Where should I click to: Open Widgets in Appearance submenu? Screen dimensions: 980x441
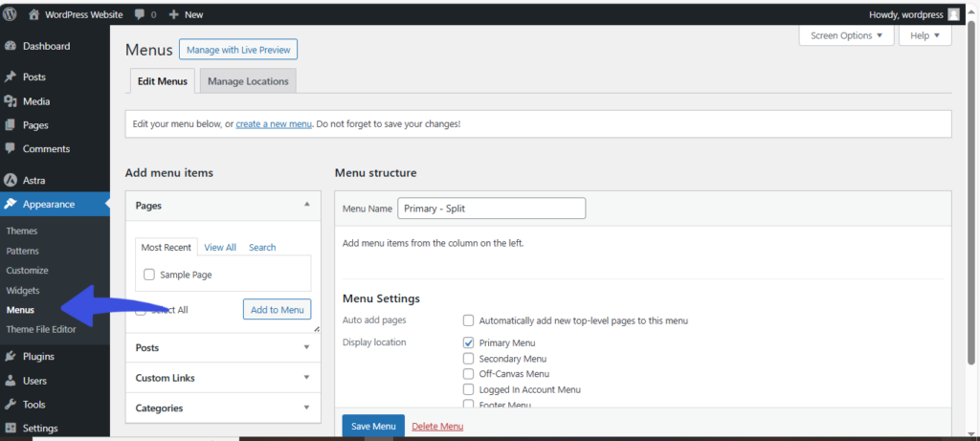(23, 291)
